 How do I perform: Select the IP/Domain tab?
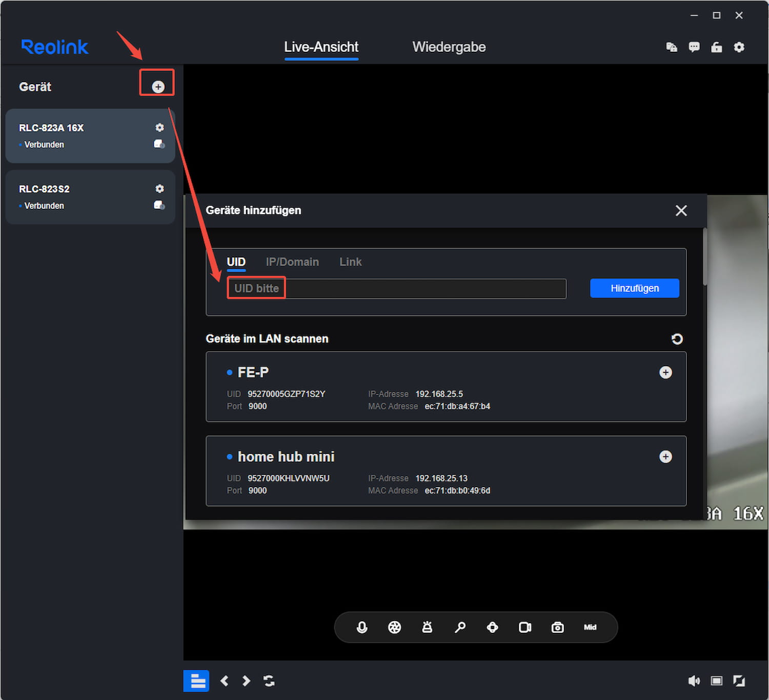[292, 262]
